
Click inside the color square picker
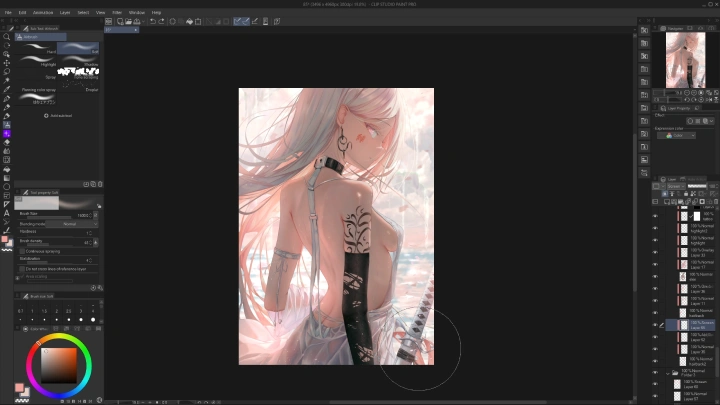pyautogui.click(x=59, y=365)
